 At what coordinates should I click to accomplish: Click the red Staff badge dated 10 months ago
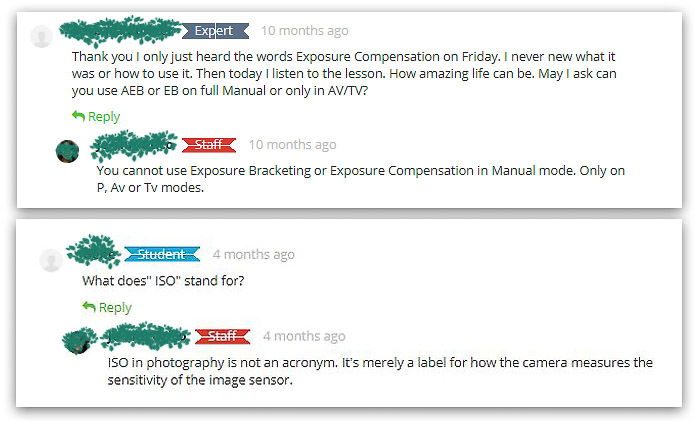pyautogui.click(x=209, y=145)
